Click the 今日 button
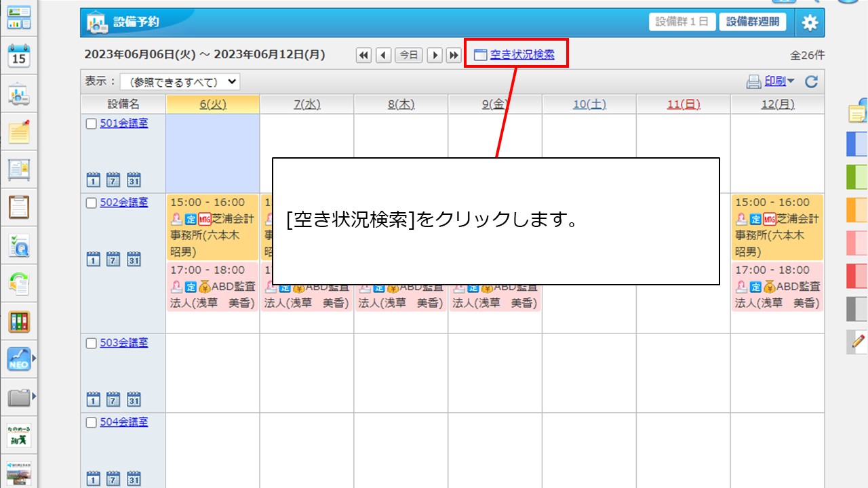Image resolution: width=868 pixels, height=488 pixels. click(x=408, y=56)
